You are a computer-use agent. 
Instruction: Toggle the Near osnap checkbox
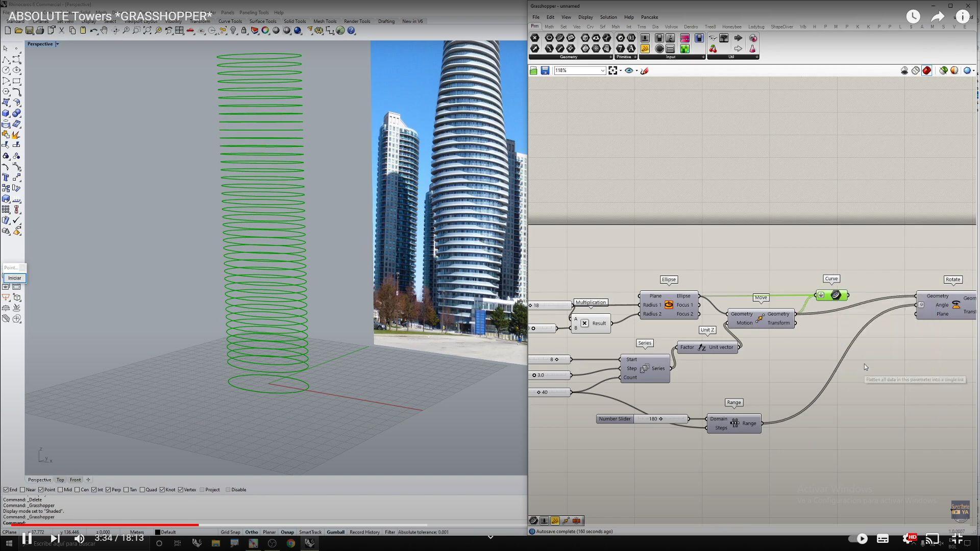pos(22,490)
